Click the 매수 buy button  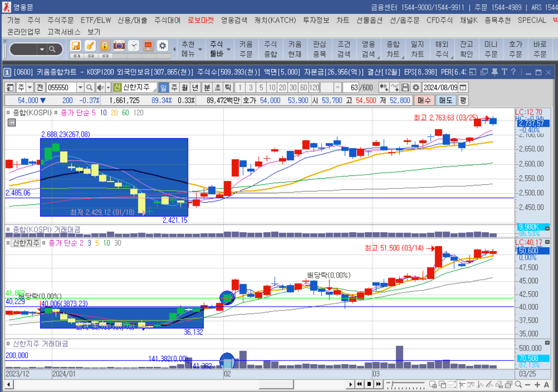[423, 100]
